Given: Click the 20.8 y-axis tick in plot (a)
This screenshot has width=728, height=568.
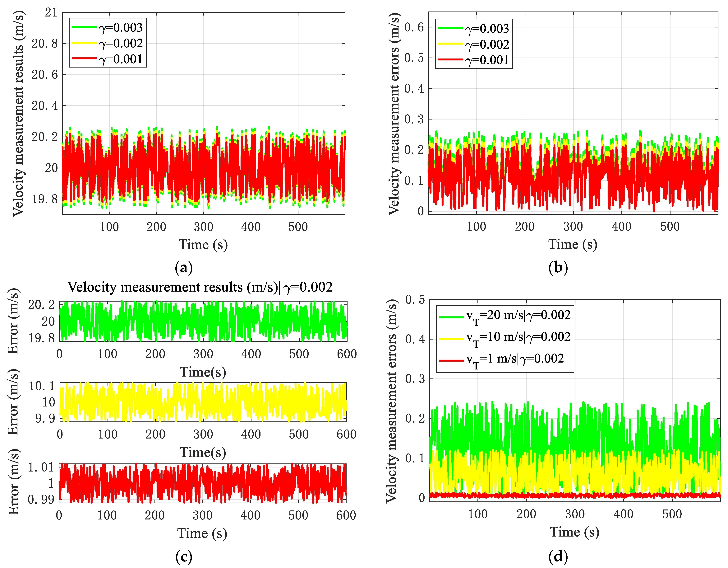Looking at the screenshot, I should click(x=45, y=43).
